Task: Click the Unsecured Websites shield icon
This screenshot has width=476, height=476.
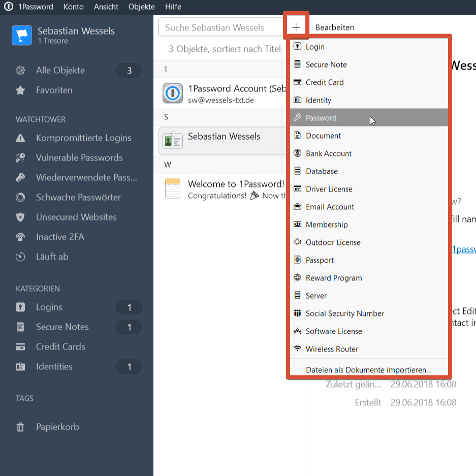Action: pos(20,217)
